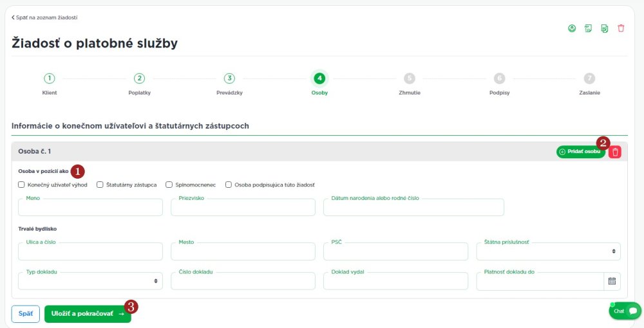This screenshot has width=644, height=328.
Task: Check the Konečný užívateľ výhod checkbox
Action: (x=22, y=185)
